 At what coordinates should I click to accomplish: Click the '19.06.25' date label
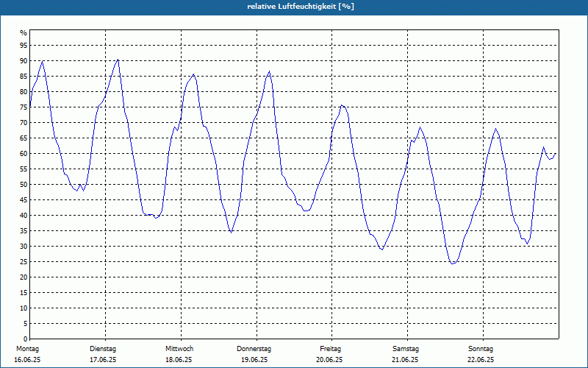coord(254,360)
